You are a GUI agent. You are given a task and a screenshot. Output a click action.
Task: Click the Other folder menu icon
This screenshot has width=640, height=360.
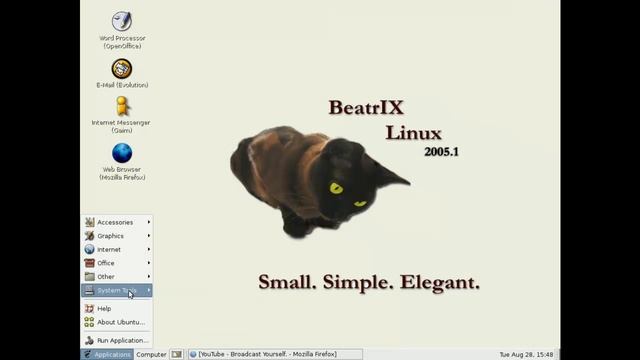point(89,277)
